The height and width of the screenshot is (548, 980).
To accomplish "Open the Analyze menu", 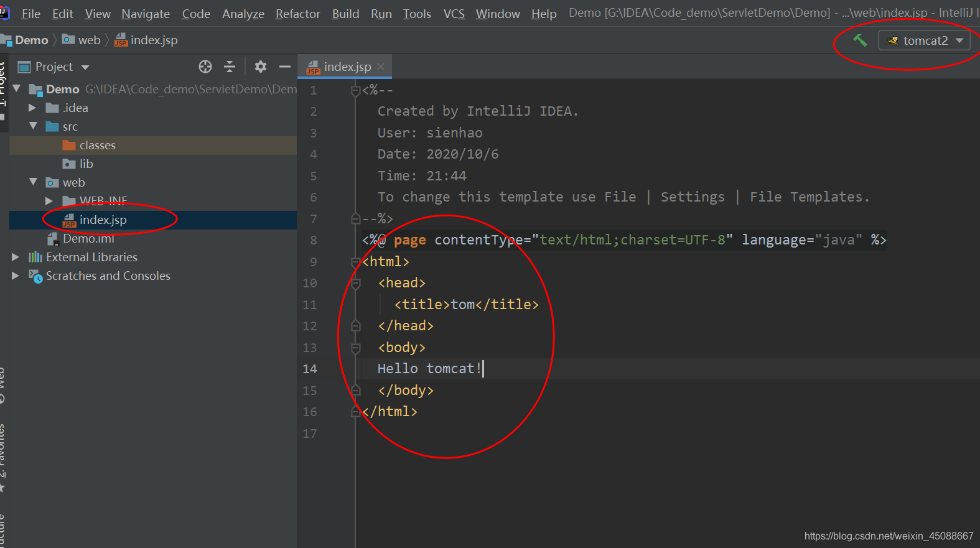I will pos(243,14).
